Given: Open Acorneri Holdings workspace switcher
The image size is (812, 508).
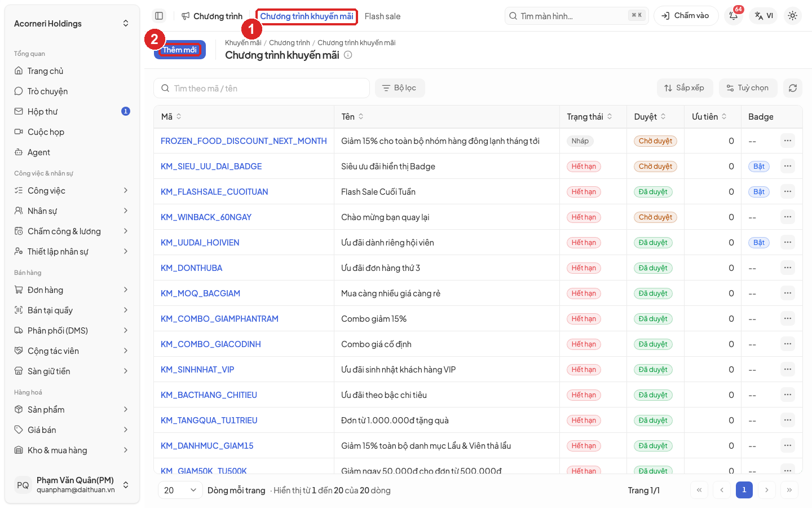Looking at the screenshot, I should pyautogui.click(x=72, y=24).
